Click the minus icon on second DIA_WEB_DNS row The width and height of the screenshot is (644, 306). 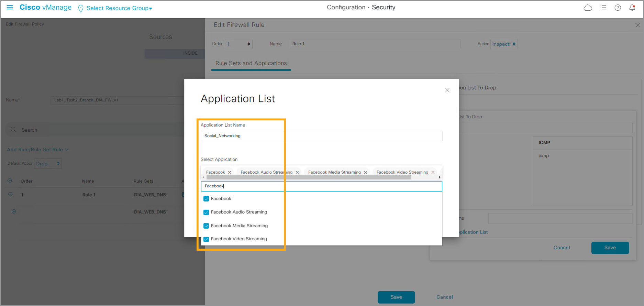tap(14, 211)
